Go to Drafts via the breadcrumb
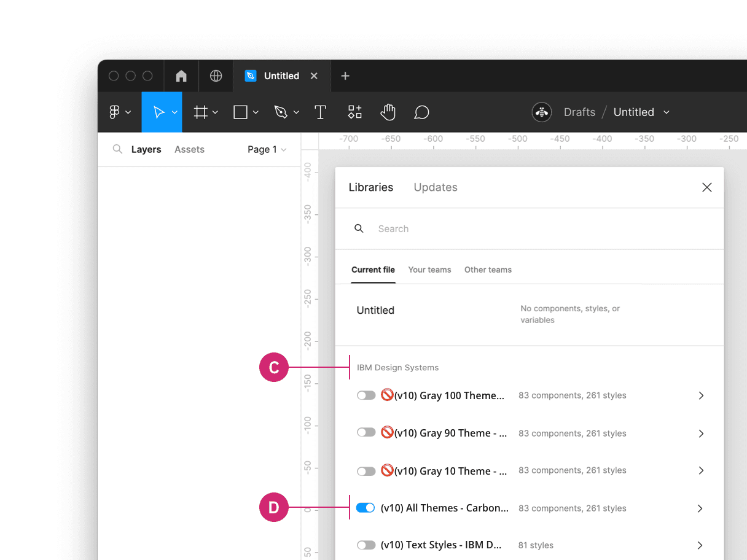The width and height of the screenshot is (747, 560). click(x=579, y=112)
